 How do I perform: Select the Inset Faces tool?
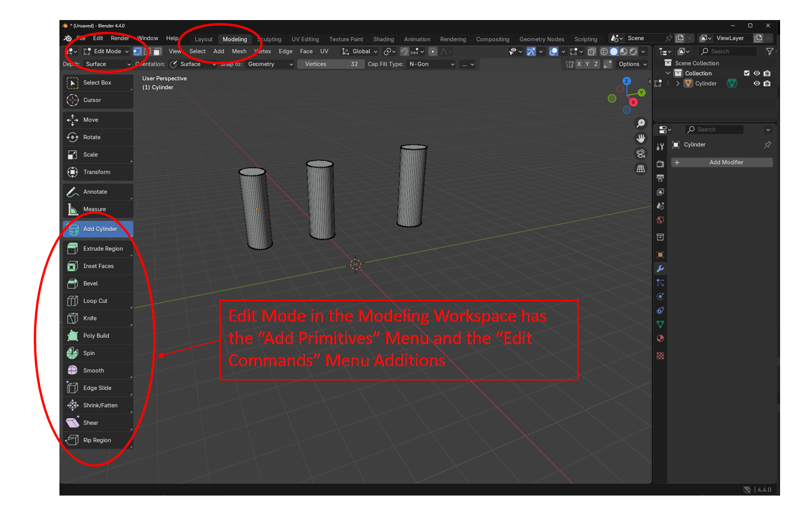[x=98, y=266]
